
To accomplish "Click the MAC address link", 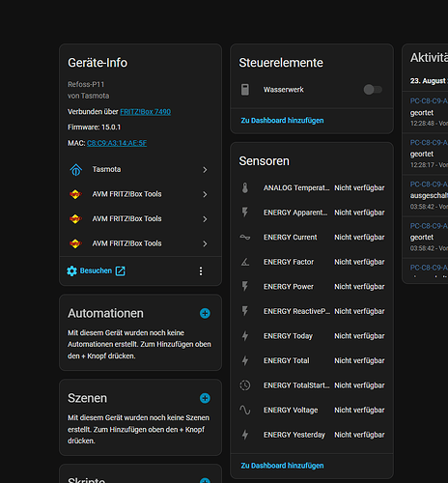I will [117, 143].
